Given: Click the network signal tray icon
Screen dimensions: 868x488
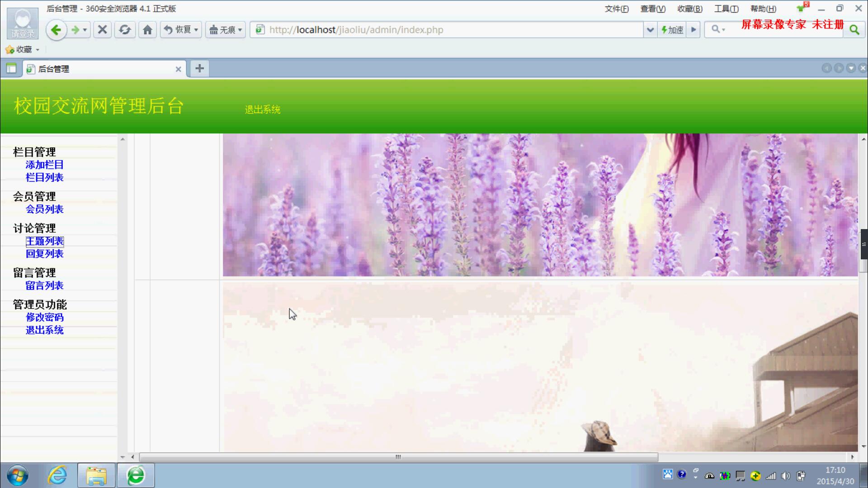Looking at the screenshot, I should [771, 476].
